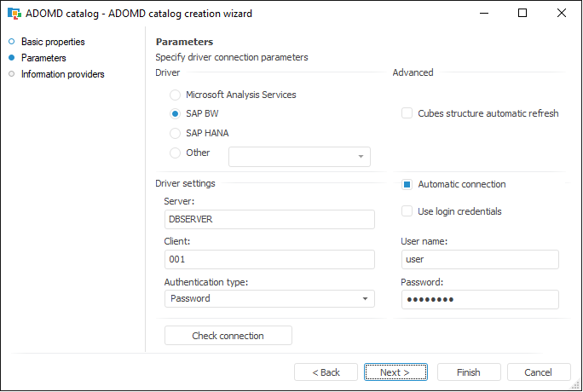Click Finish to complete the wizard

(x=468, y=372)
